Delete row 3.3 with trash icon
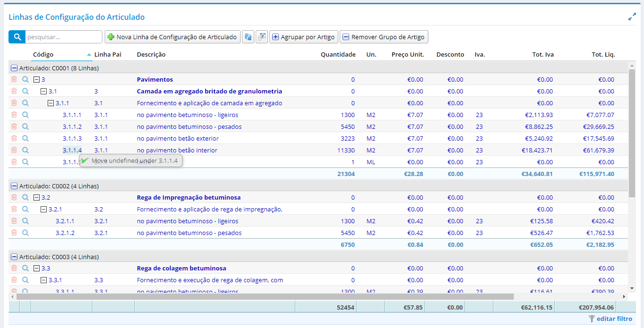The image size is (644, 328). click(14, 268)
